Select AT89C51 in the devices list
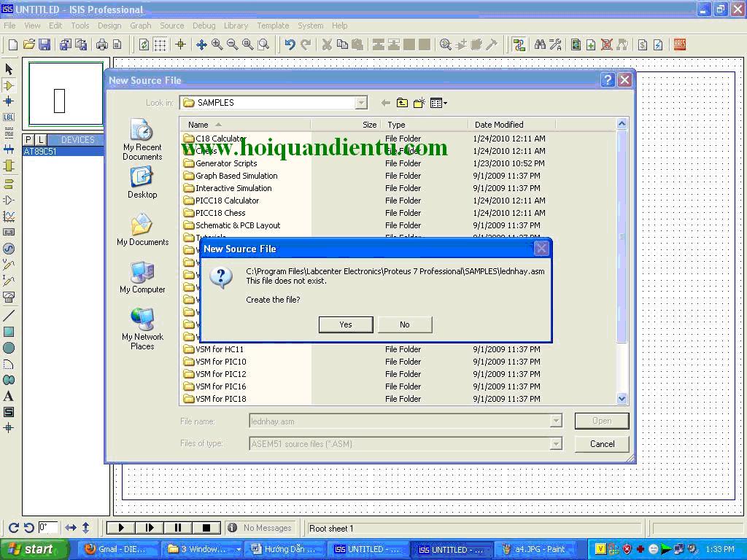Screen dimensions: 747x560 (63, 152)
